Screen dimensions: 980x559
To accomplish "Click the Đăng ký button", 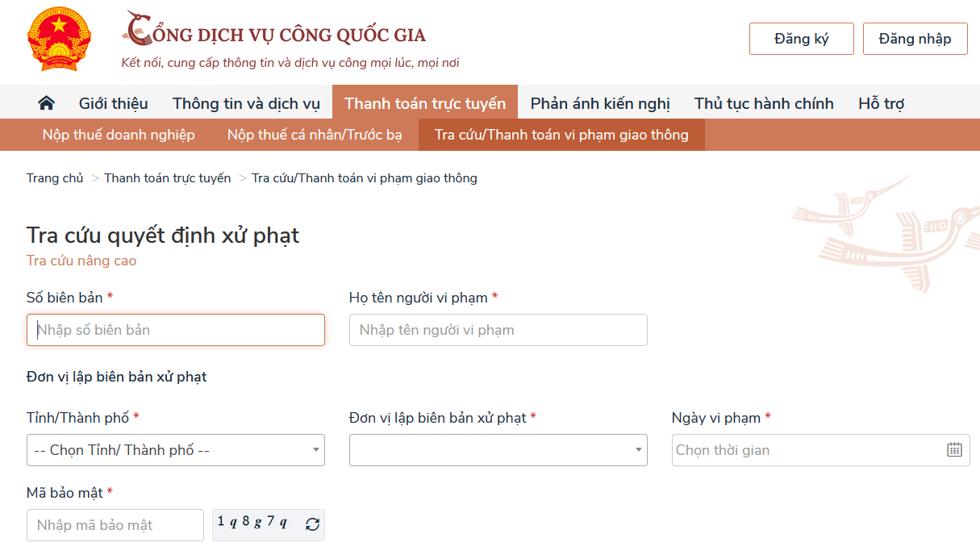I will (801, 38).
